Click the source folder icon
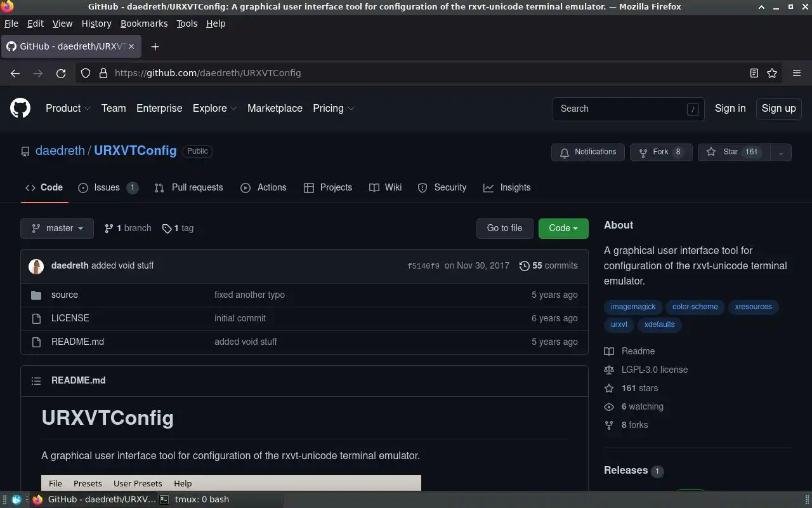The height and width of the screenshot is (508, 812). (36, 295)
